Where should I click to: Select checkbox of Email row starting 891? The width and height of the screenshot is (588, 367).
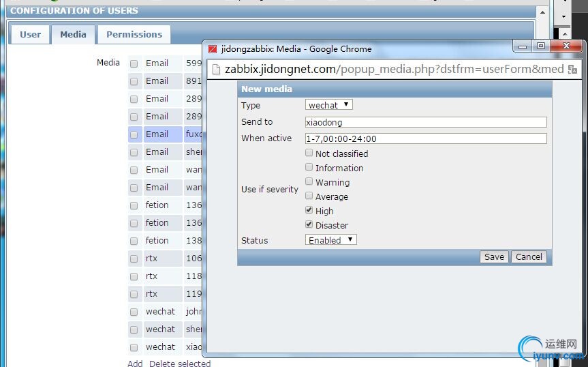pyautogui.click(x=134, y=81)
